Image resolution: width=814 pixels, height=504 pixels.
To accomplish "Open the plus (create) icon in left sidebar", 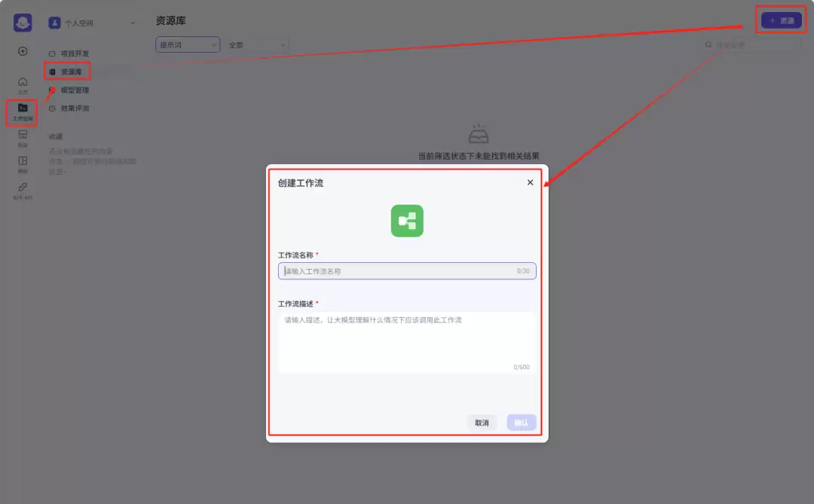I will tap(22, 51).
